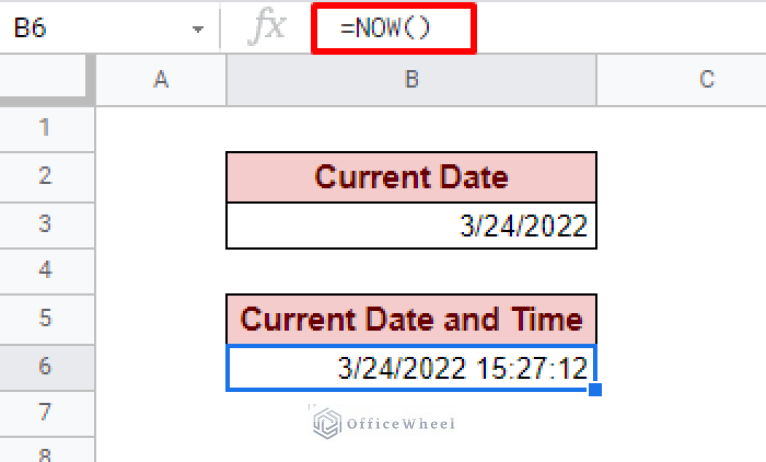766x462 pixels.
Task: Select the B6 name box field
Action: pyautogui.click(x=109, y=28)
